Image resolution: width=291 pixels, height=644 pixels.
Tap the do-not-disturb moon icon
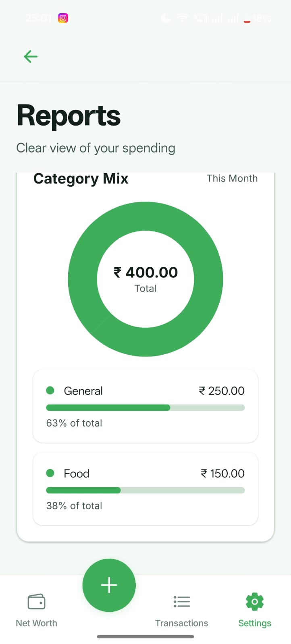(x=166, y=18)
